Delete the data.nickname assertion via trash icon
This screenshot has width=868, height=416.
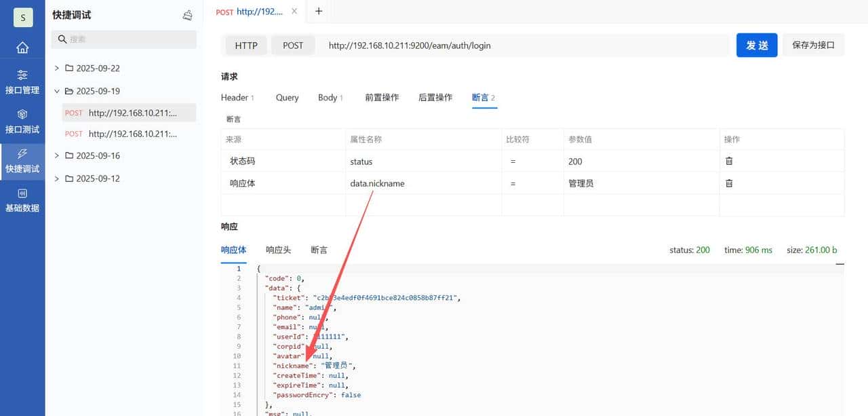click(x=729, y=183)
